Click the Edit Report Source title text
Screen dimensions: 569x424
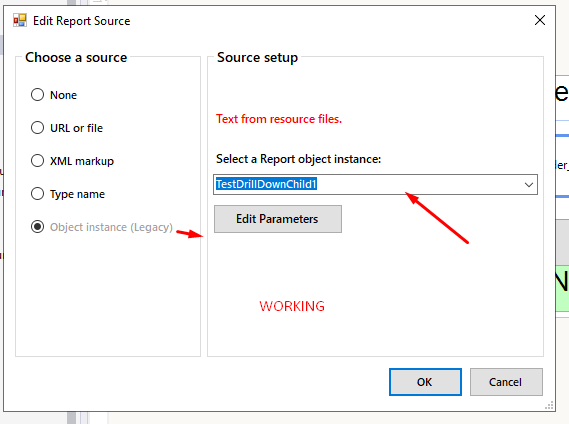81,21
